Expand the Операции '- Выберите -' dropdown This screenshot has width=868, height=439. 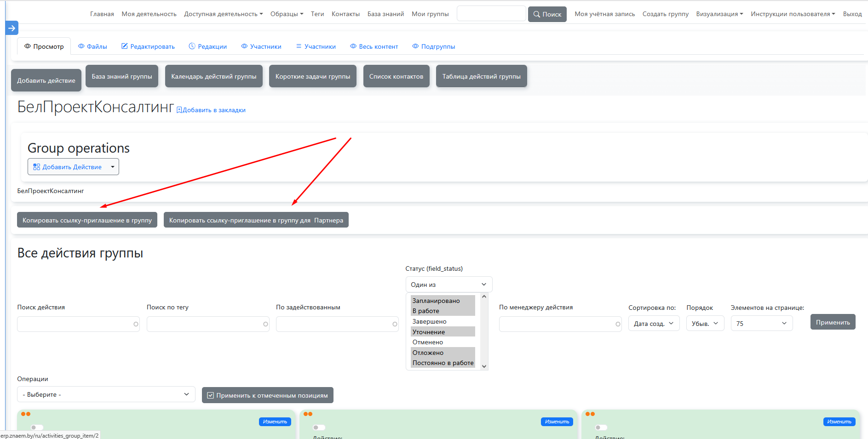106,394
